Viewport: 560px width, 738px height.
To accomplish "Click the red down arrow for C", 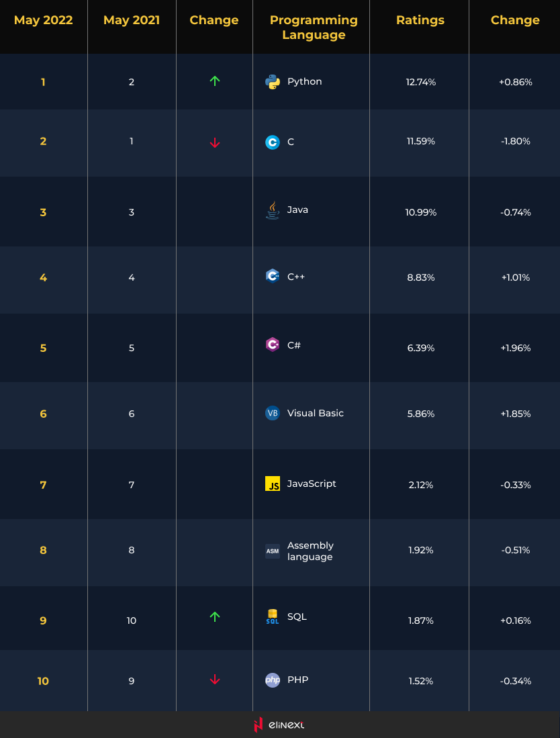I will coord(215,142).
